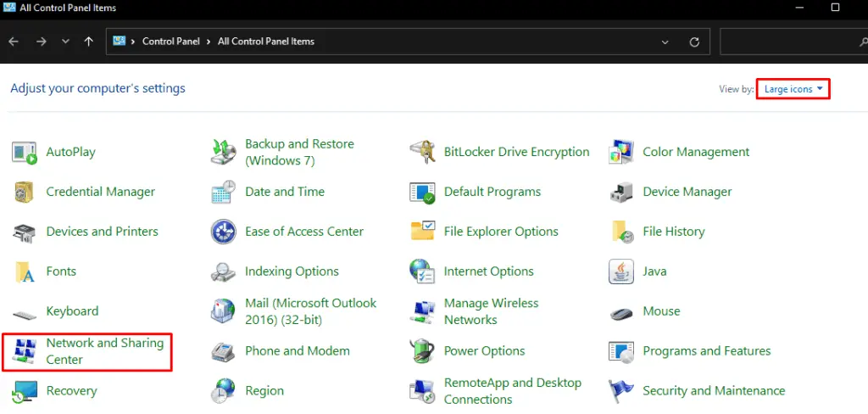Open the Programs and Features link
Viewport: 868px width, 414px height.
pyautogui.click(x=707, y=351)
